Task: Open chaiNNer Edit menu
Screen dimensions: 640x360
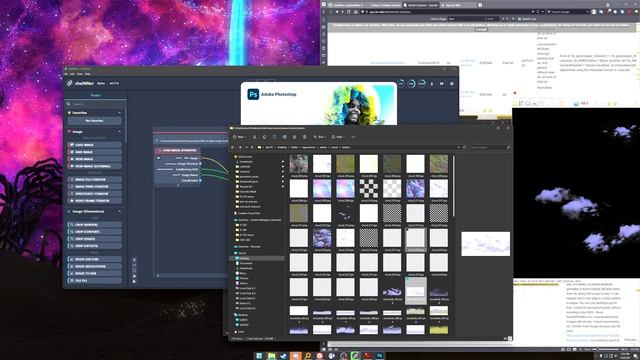Action: (73, 74)
